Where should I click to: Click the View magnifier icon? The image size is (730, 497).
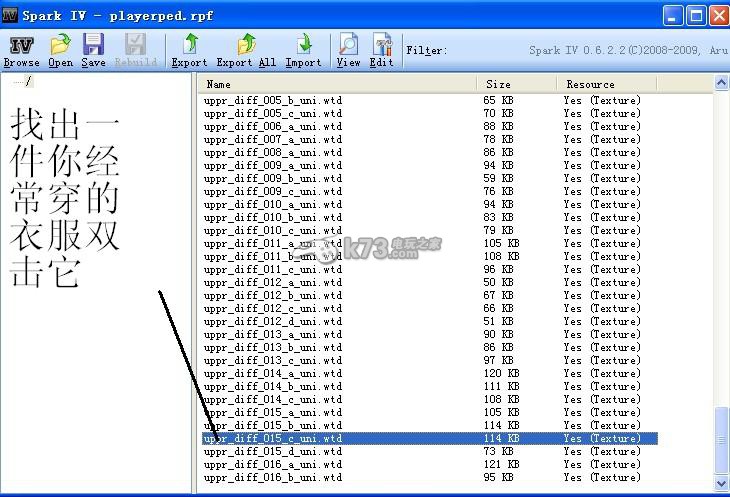(348, 49)
